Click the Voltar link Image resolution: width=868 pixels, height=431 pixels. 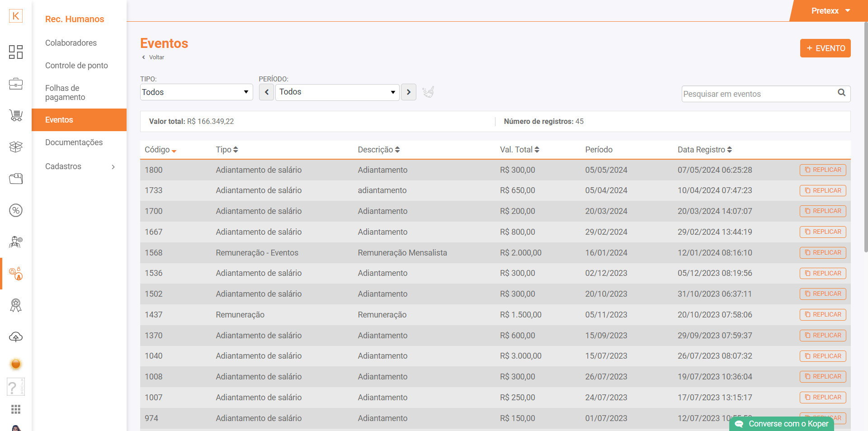[156, 57]
